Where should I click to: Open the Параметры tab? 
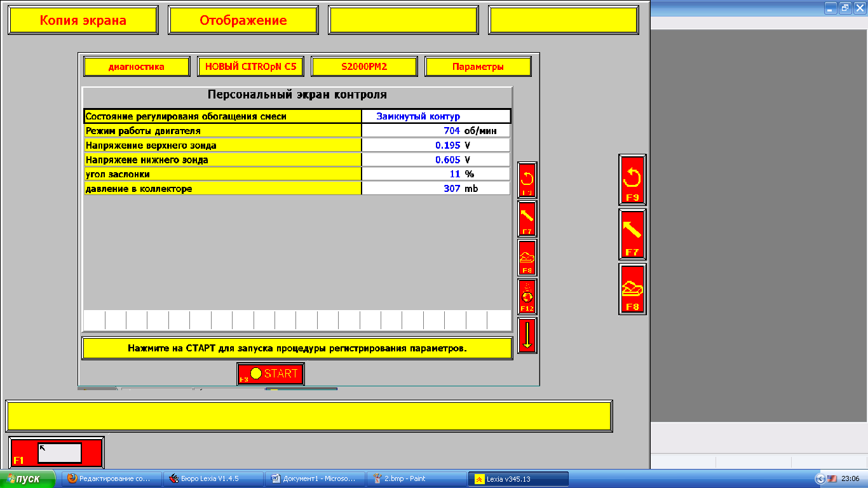(x=478, y=67)
